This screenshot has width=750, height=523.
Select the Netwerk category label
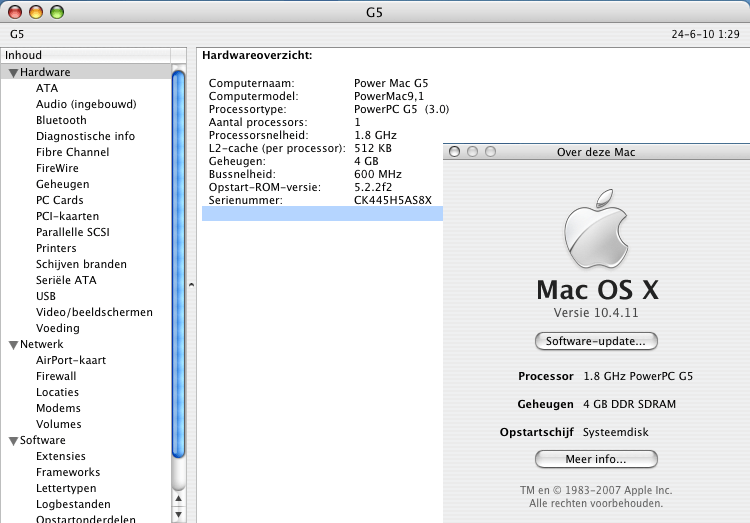coord(42,345)
